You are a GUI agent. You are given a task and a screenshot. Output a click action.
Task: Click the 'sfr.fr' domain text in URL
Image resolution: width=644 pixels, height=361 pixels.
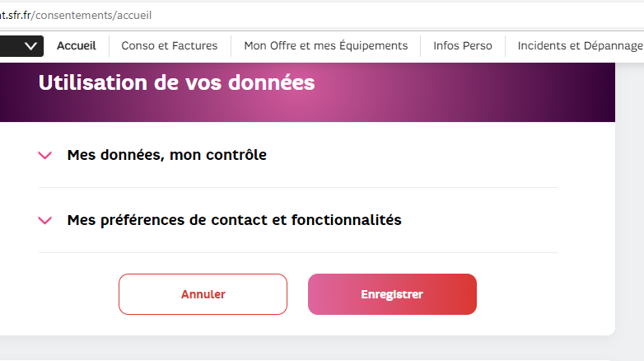pyautogui.click(x=17, y=16)
